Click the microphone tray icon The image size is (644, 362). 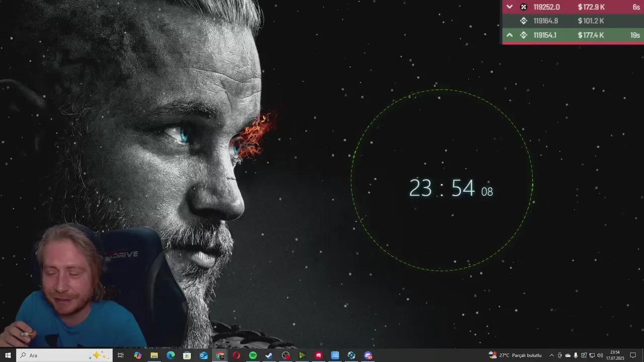[576, 355]
